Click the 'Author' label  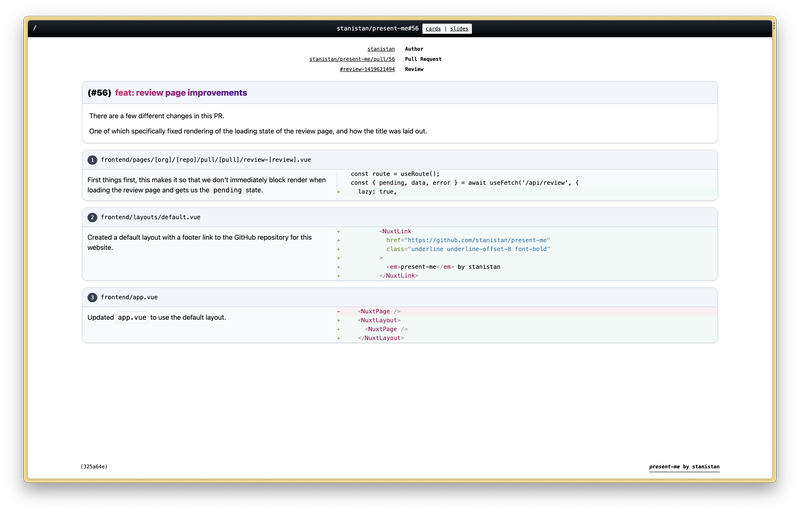414,49
